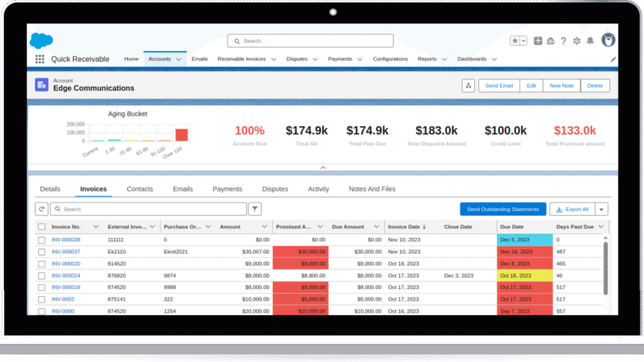Click the invoice list Search field
Screen dimensions: 644x362
click(x=148, y=209)
